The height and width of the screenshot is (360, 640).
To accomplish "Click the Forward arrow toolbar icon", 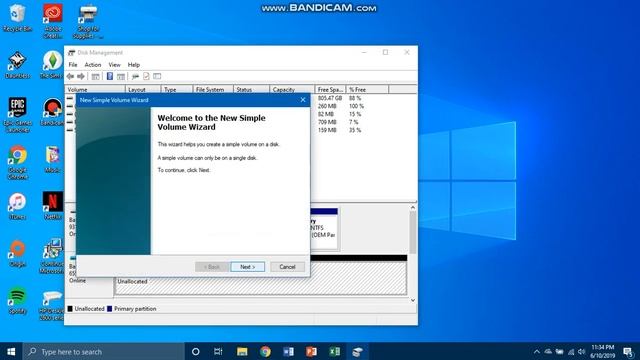I will (x=81, y=76).
